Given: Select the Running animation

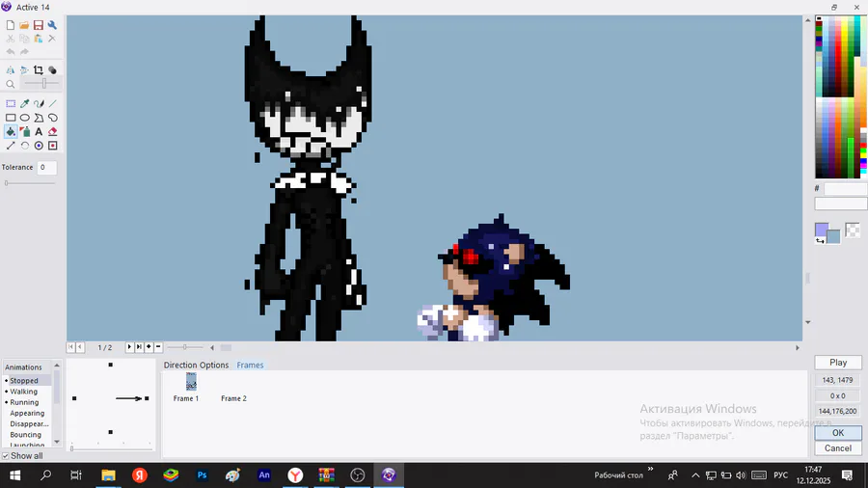Looking at the screenshot, I should pos(24,402).
